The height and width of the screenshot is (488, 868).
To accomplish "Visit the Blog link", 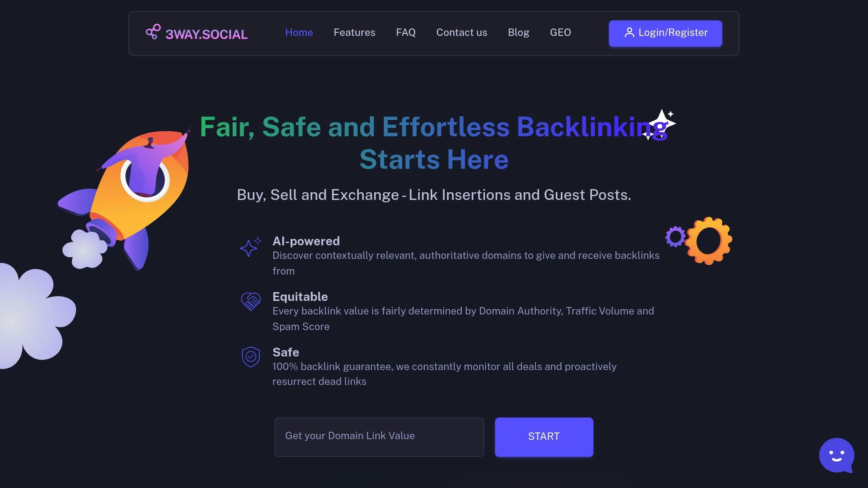I will click(518, 33).
